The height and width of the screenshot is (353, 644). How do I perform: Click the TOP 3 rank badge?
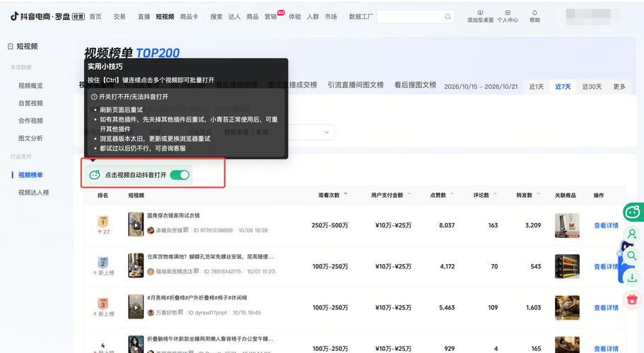(103, 304)
